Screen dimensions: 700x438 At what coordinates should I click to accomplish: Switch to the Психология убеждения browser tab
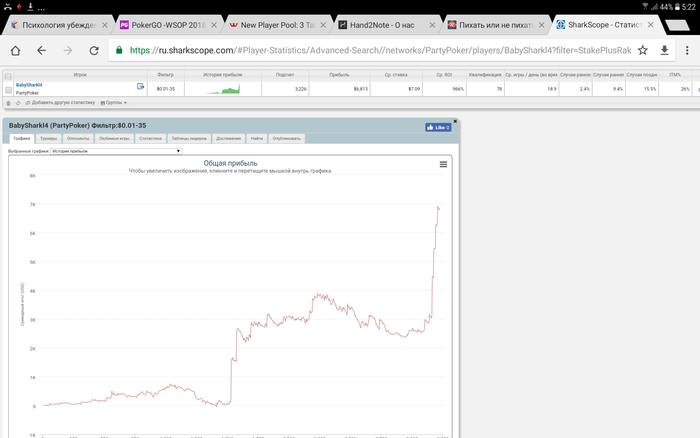click(58, 25)
